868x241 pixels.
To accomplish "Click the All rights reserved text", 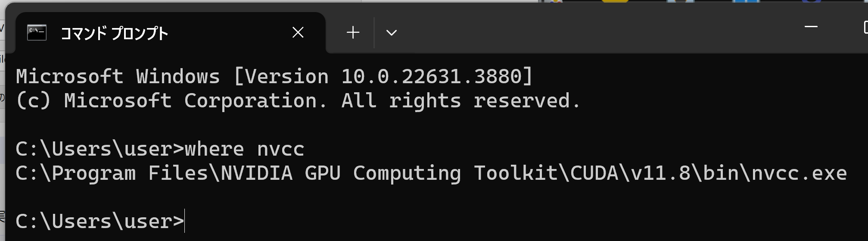I will point(461,101).
